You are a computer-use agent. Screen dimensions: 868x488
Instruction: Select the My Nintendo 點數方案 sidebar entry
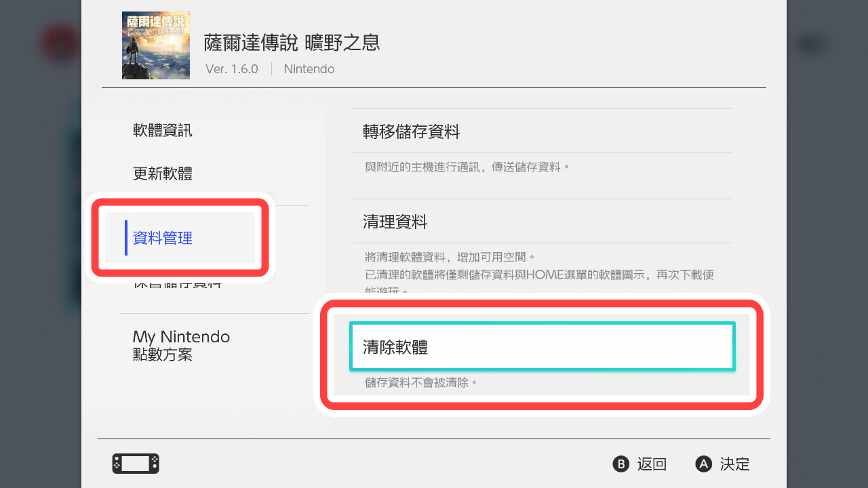[x=180, y=345]
